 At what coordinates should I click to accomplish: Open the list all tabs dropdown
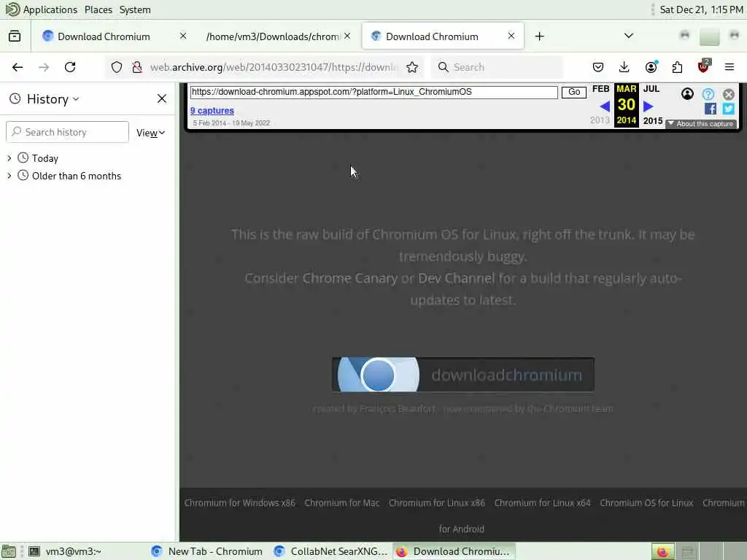click(x=629, y=36)
